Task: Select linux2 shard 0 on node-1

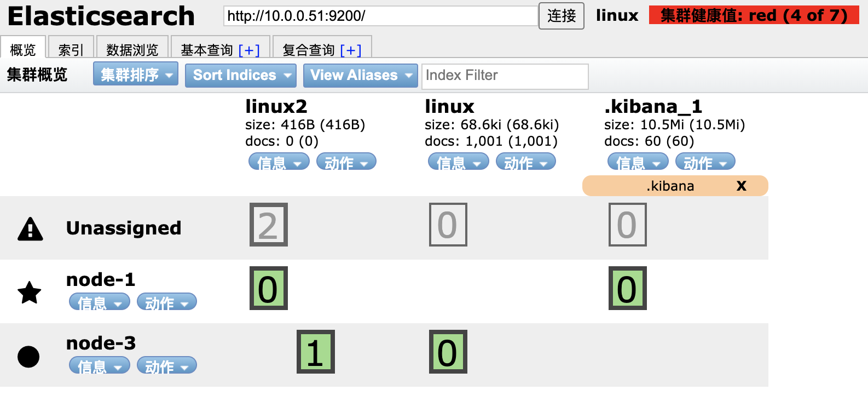Action: (x=269, y=288)
